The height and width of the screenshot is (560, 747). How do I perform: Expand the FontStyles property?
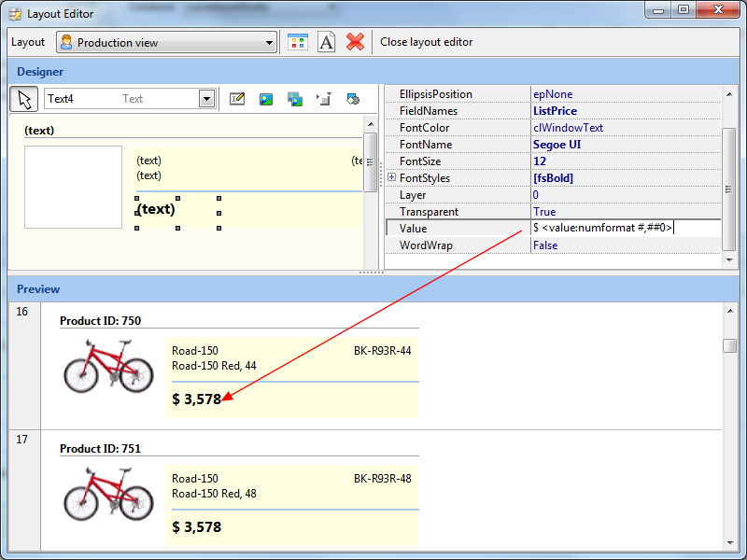click(x=391, y=178)
